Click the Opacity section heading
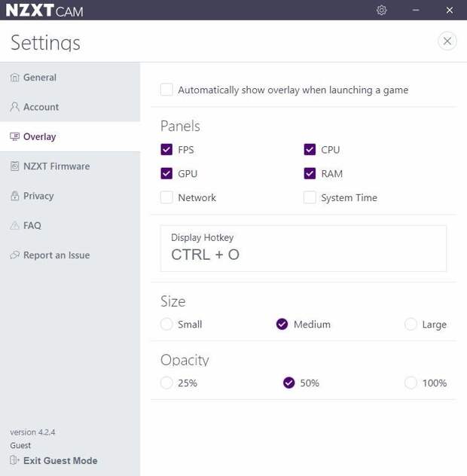Image resolution: width=467 pixels, height=476 pixels. (x=185, y=360)
